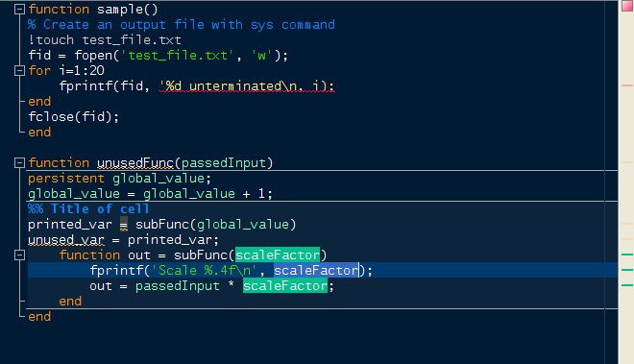Collapse the for i=1:20 loop fold

19,71
